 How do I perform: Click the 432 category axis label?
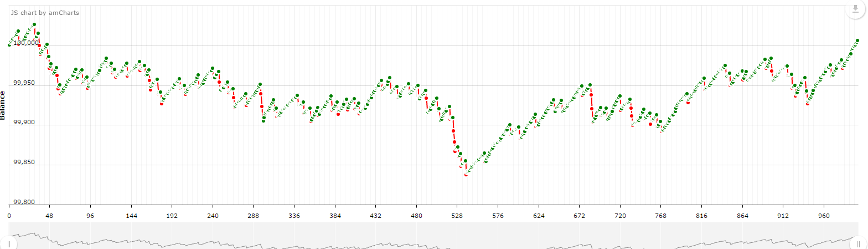376,215
